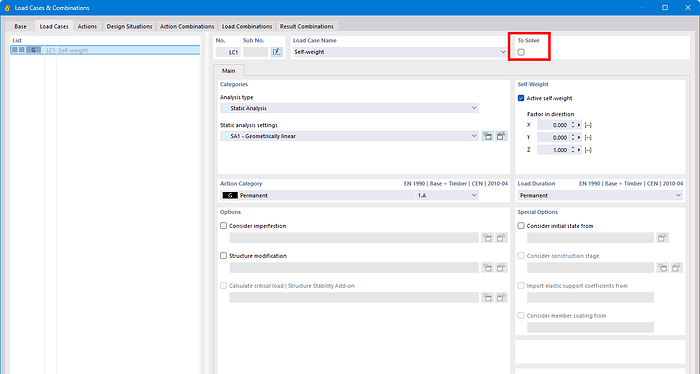Open the Result Combinations tab
Screen dimensions: 700x374
tap(307, 26)
